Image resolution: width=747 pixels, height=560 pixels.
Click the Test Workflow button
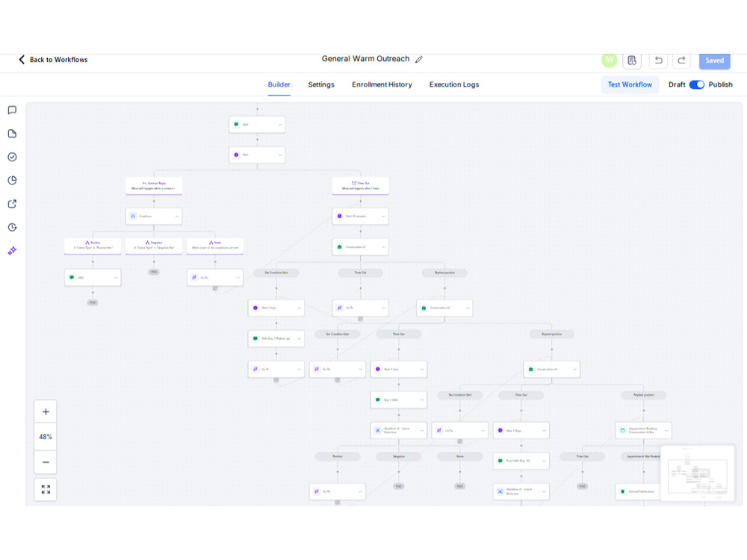pos(630,84)
